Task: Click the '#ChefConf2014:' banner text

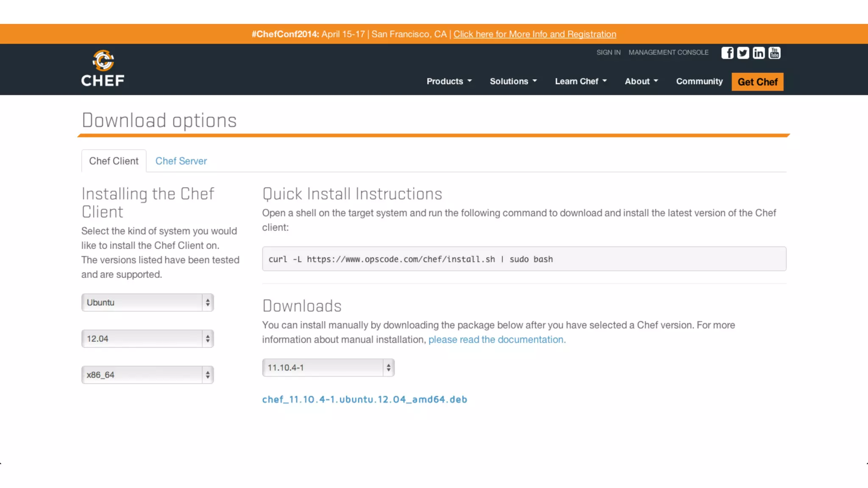Action: coord(285,34)
